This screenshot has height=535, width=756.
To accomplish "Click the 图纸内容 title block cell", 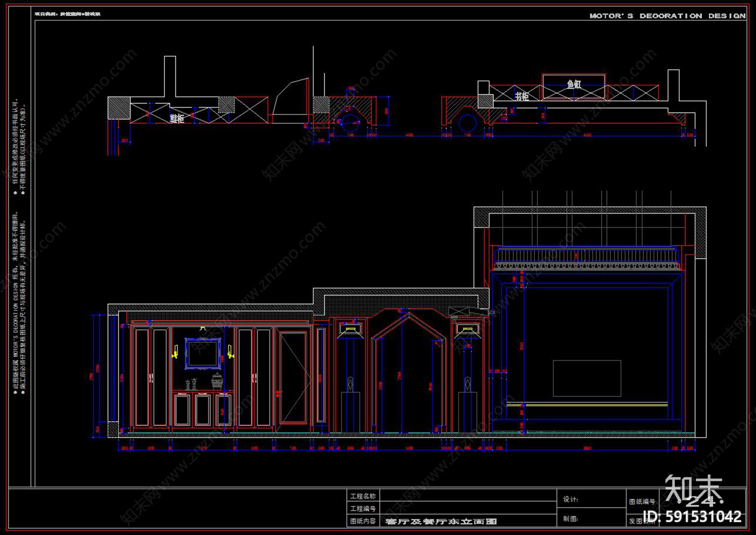I will [363, 521].
